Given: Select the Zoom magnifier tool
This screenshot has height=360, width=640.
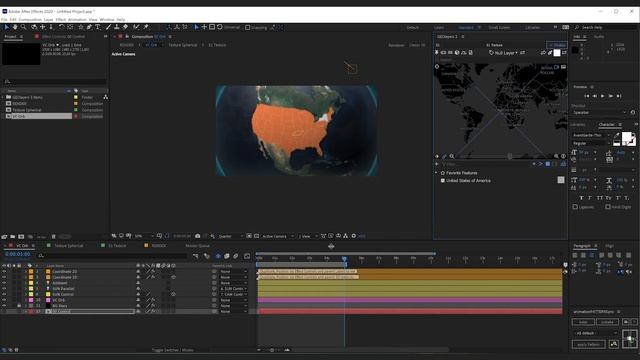Looking at the screenshot, I should [x=24, y=27].
